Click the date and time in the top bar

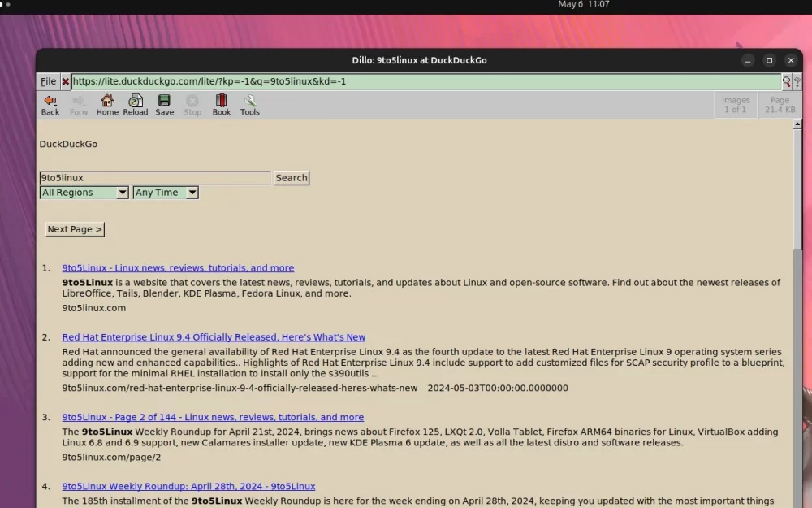tap(583, 5)
